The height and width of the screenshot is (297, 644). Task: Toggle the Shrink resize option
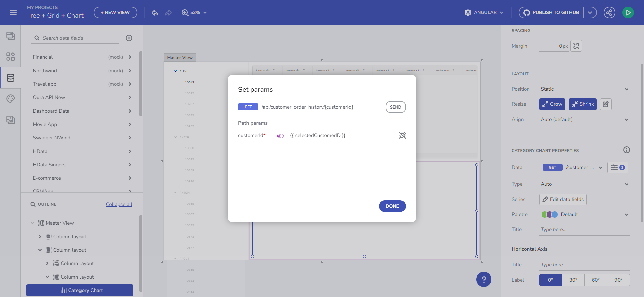click(x=582, y=104)
